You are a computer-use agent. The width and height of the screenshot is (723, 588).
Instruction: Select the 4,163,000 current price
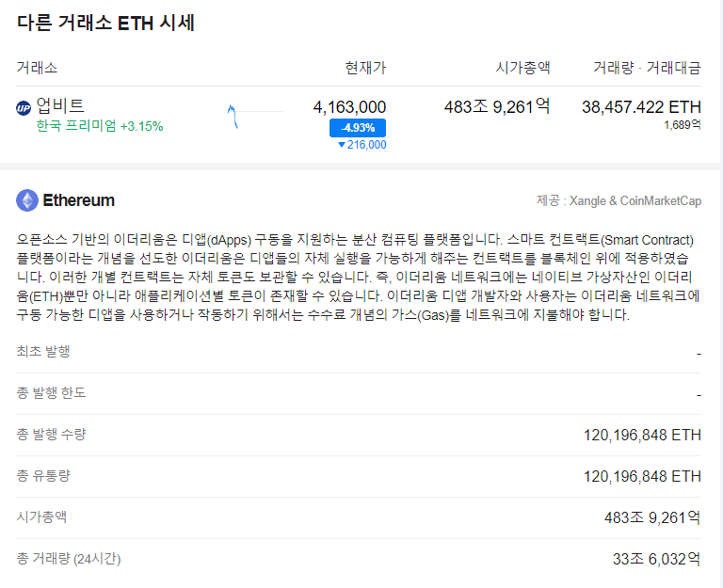(349, 107)
